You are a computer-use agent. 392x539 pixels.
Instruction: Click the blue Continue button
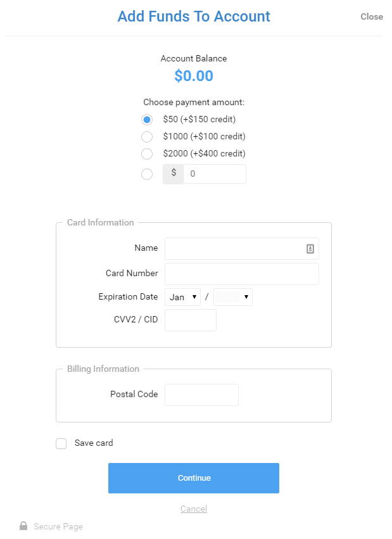pos(194,478)
